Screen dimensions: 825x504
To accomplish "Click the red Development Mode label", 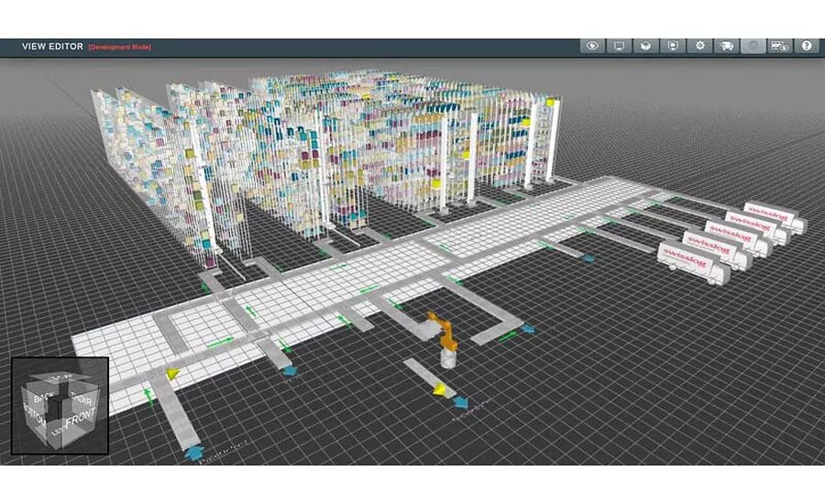I will 119,47.
